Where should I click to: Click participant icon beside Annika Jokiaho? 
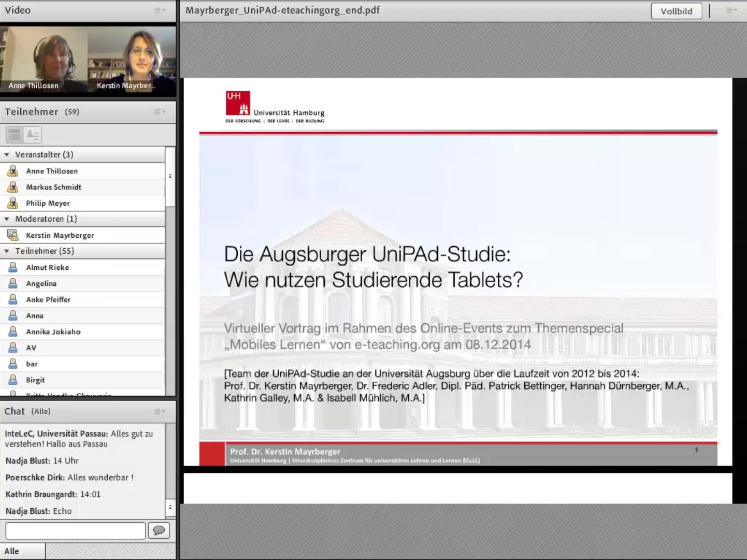tap(13, 332)
